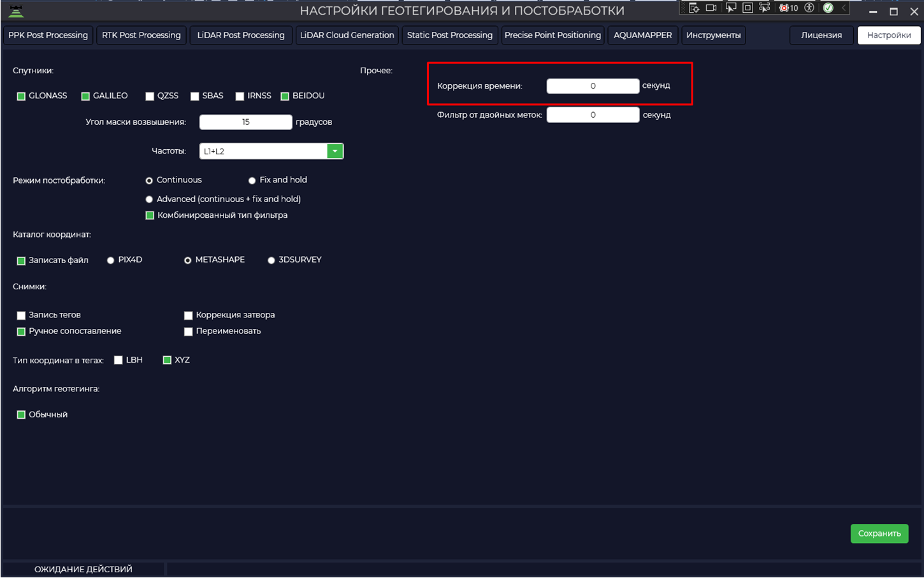This screenshot has width=924, height=578.
Task: Click the green checkmark status icon
Action: pos(828,8)
